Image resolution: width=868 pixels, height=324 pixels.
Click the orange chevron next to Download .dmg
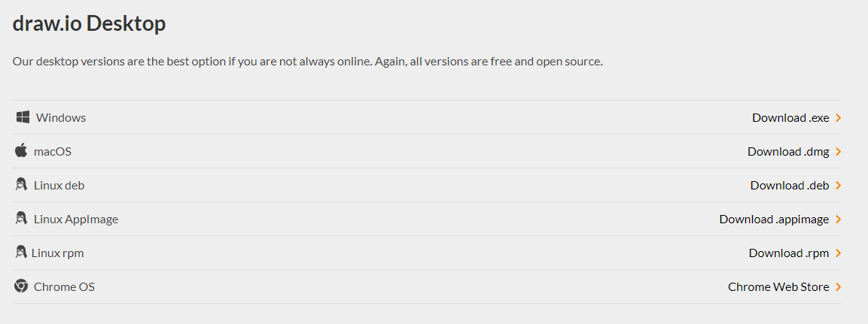pos(838,152)
